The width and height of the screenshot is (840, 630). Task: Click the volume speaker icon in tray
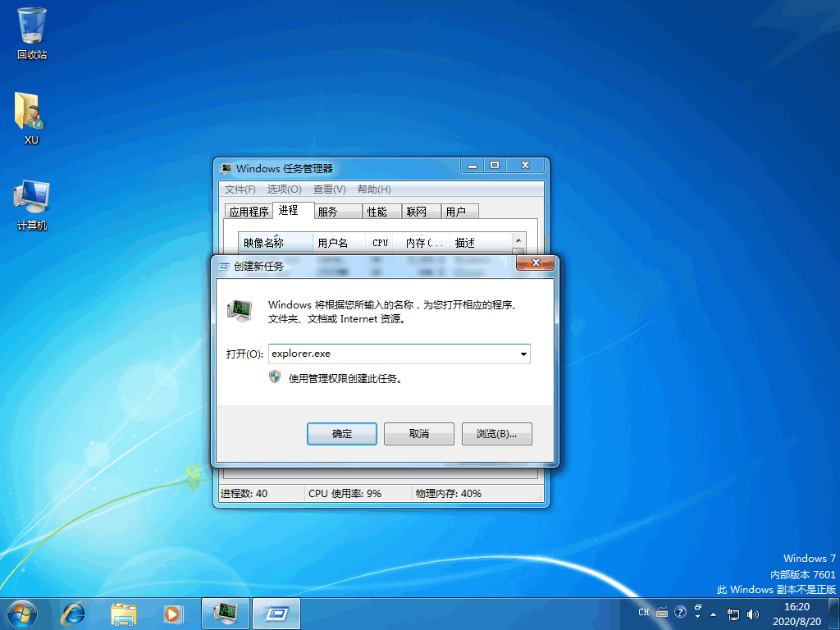pyautogui.click(x=752, y=613)
